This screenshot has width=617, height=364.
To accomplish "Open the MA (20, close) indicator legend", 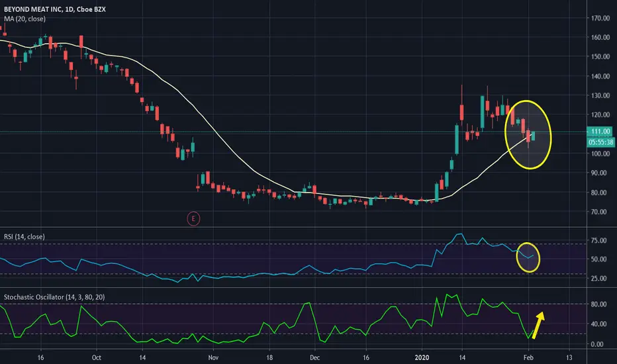I will (24, 19).
